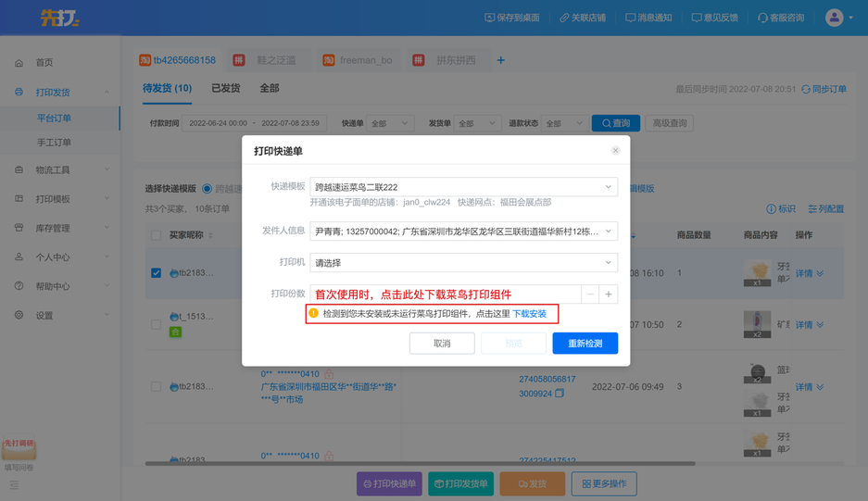Click the save to desktop icon
The width and height of the screenshot is (868, 501).
(x=490, y=18)
